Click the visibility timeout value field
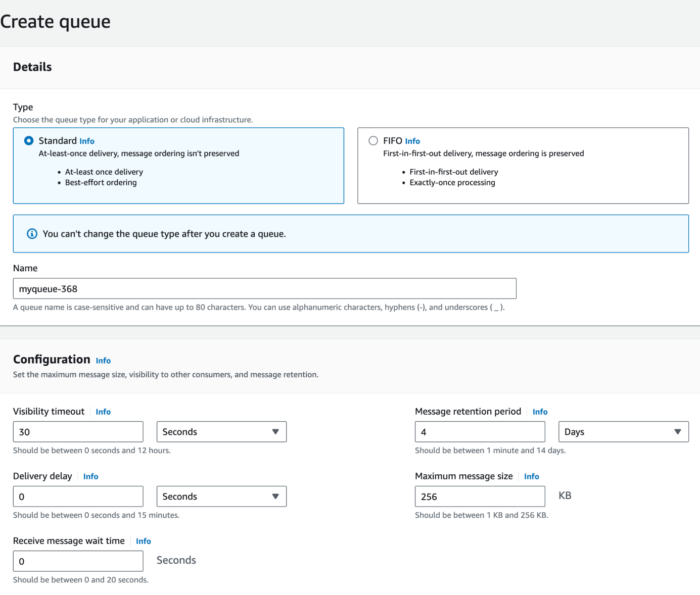Image resolution: width=700 pixels, height=595 pixels. pyautogui.click(x=78, y=431)
